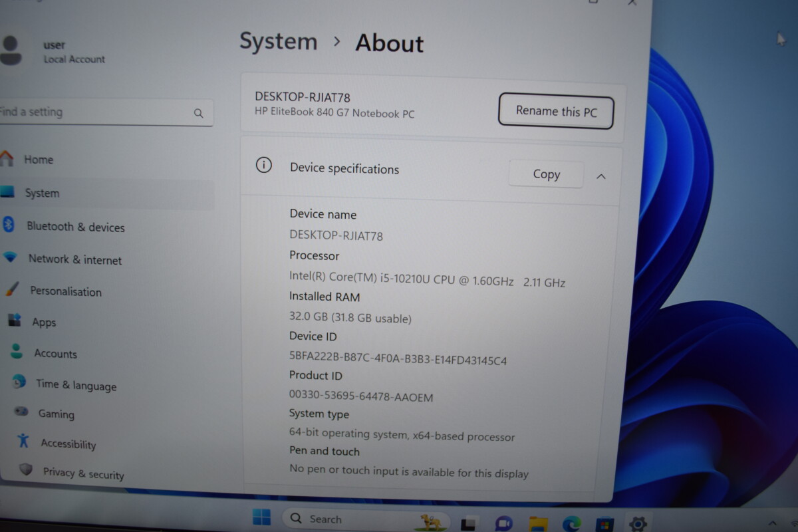Open the Windows Start menu
The width and height of the screenshot is (798, 532).
click(262, 517)
